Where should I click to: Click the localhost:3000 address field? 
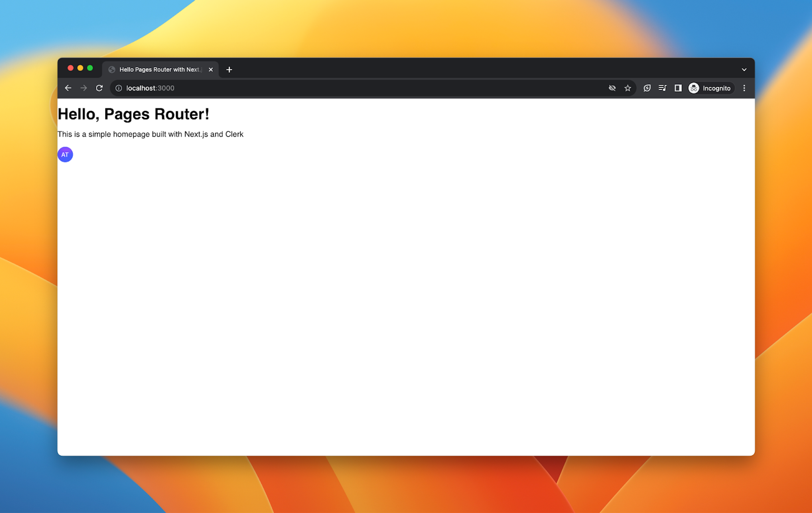pos(325,88)
